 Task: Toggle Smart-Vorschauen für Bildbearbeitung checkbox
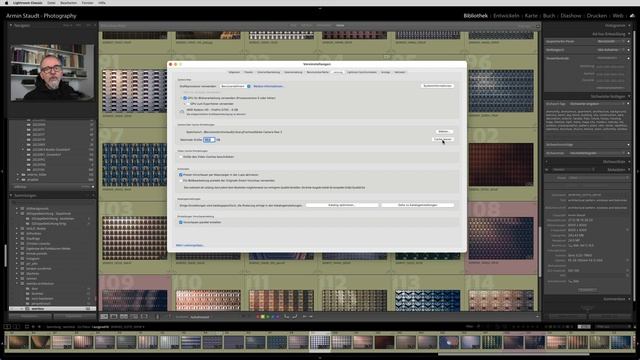click(x=180, y=180)
